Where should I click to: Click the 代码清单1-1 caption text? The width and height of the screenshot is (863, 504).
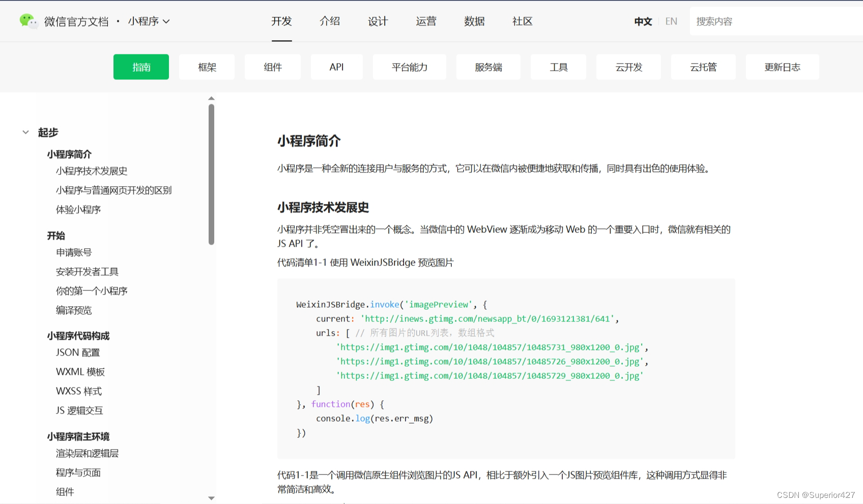365,262
